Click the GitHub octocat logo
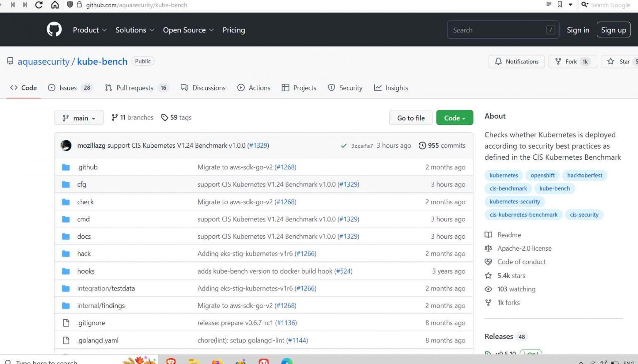The image size is (638, 364). 54,29
